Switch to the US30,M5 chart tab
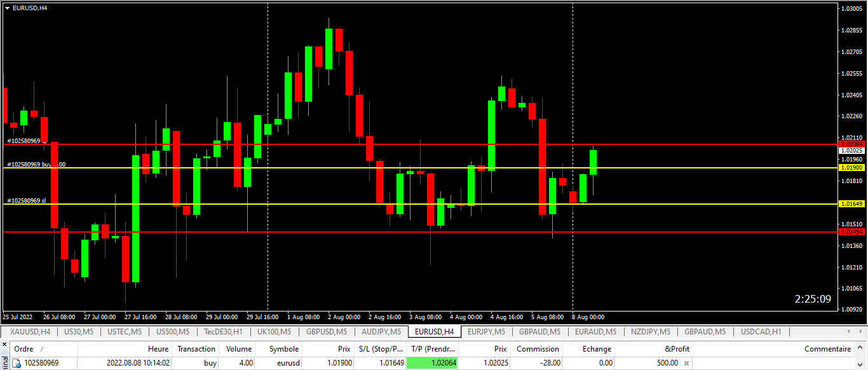The image size is (868, 370). 79,331
